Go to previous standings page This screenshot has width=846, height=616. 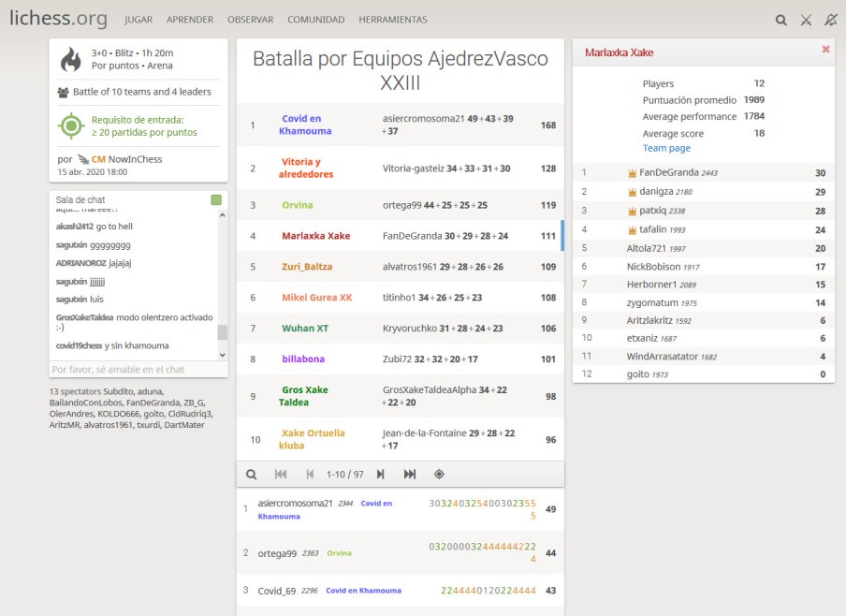pyautogui.click(x=310, y=475)
